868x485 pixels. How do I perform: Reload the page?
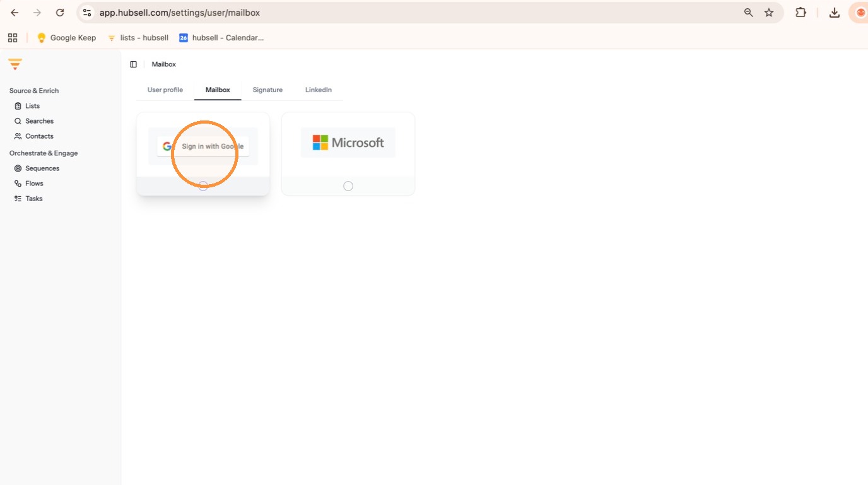[60, 13]
